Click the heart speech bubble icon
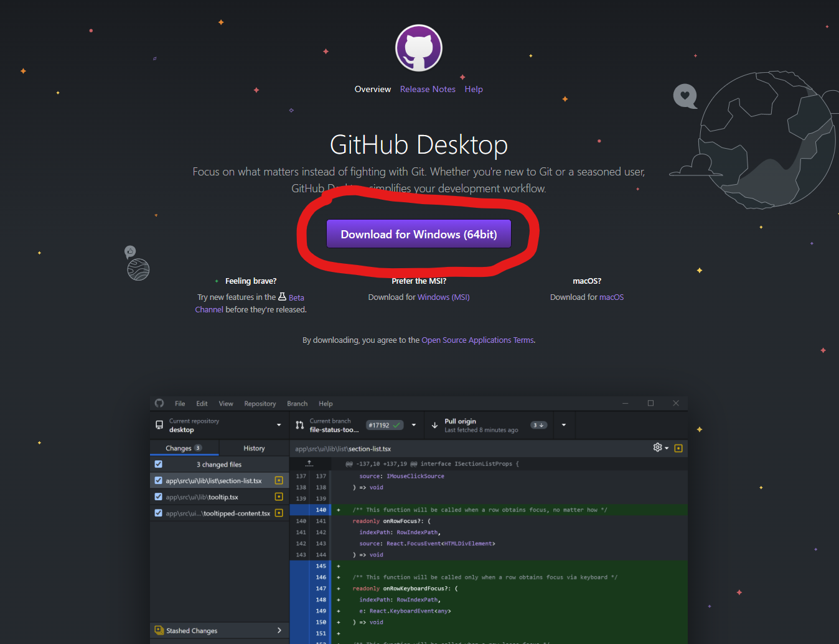Screen dimensions: 839x644 685,96
